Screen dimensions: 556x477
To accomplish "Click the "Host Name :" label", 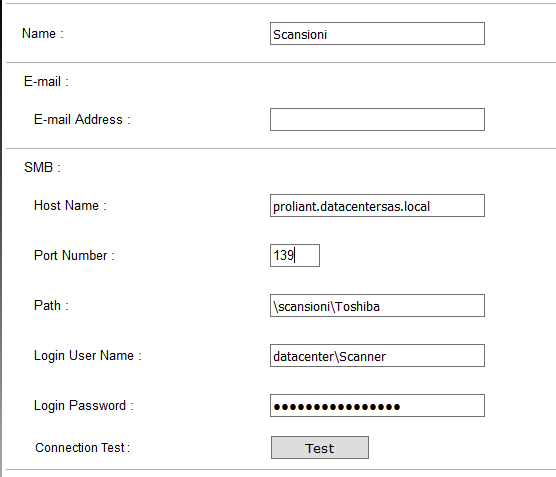I will coord(70,205).
